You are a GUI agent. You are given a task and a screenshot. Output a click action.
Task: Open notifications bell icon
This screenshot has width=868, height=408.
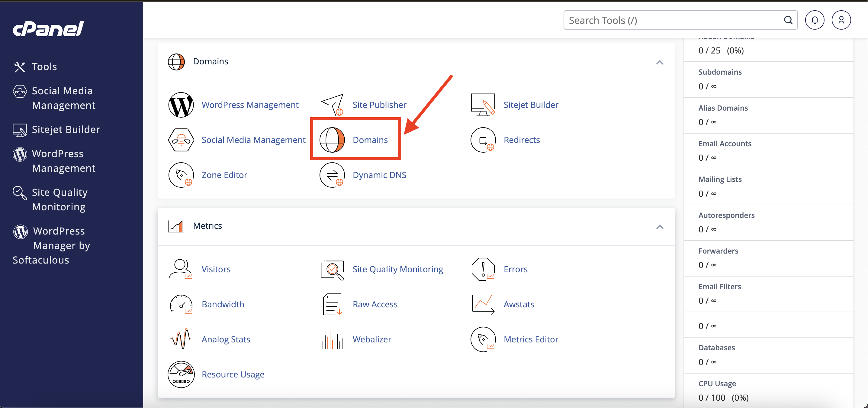(815, 20)
